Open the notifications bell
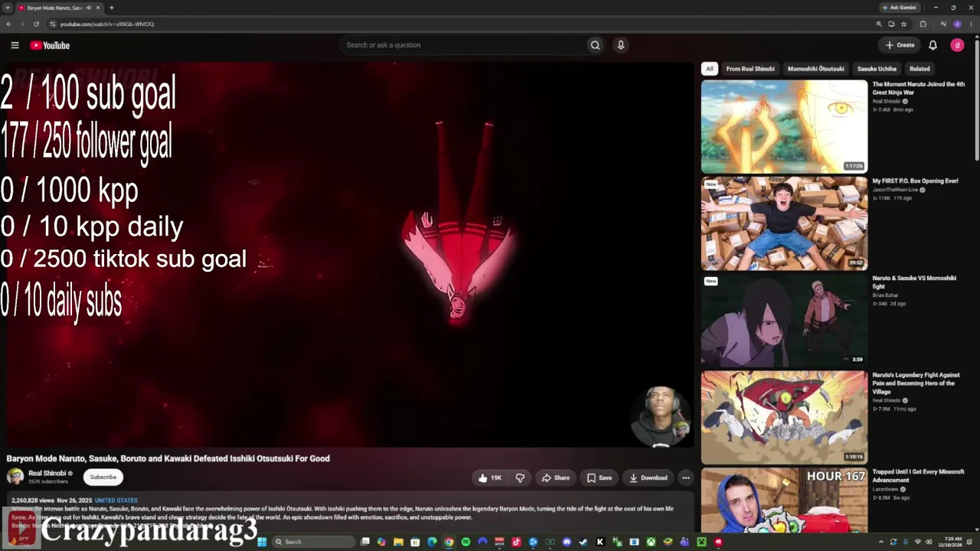The height and width of the screenshot is (551, 980). pyautogui.click(x=933, y=45)
